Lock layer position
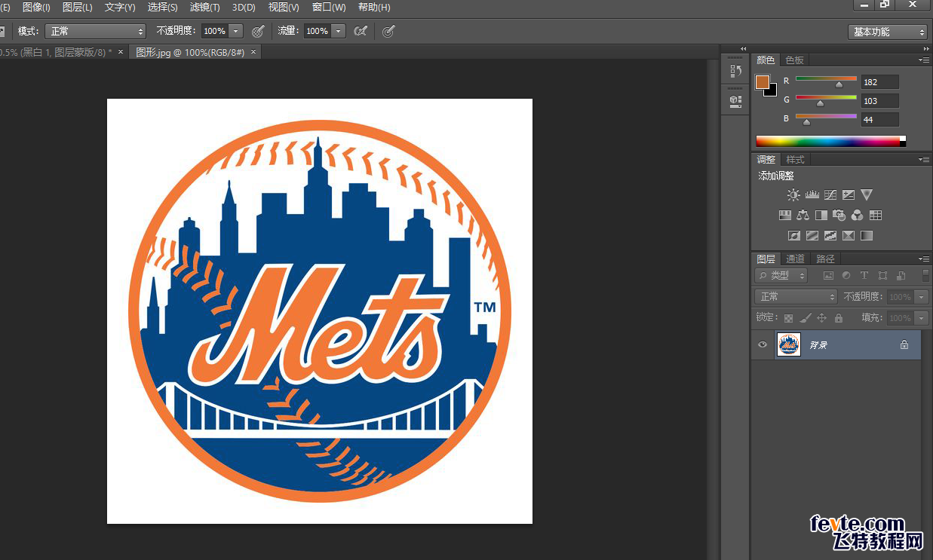The image size is (933, 560). pos(822,318)
